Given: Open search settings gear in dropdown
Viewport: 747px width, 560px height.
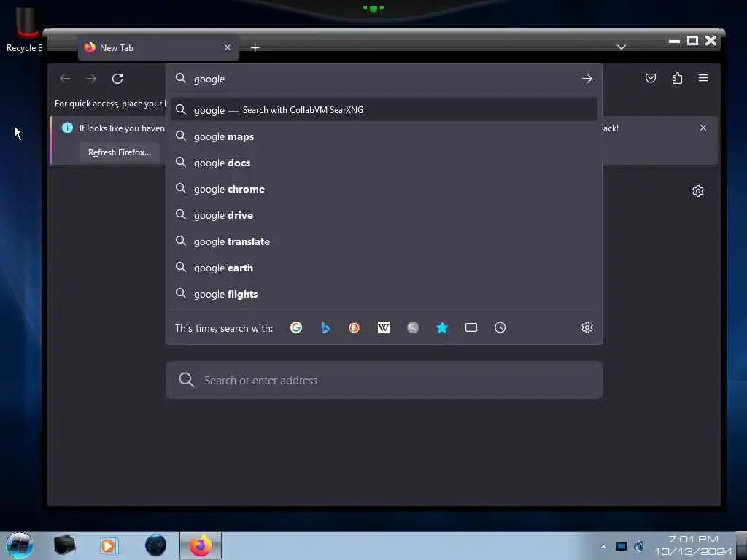Looking at the screenshot, I should pyautogui.click(x=587, y=327).
